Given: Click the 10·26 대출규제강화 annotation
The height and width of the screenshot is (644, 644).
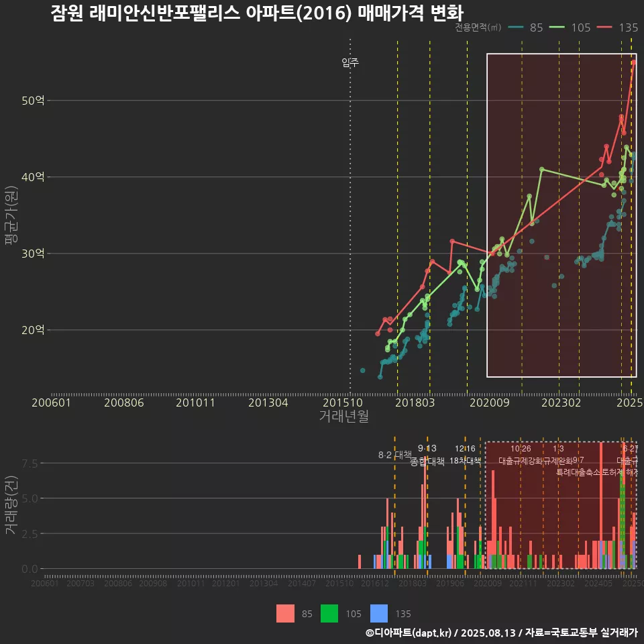Looking at the screenshot, I should 521,455.
